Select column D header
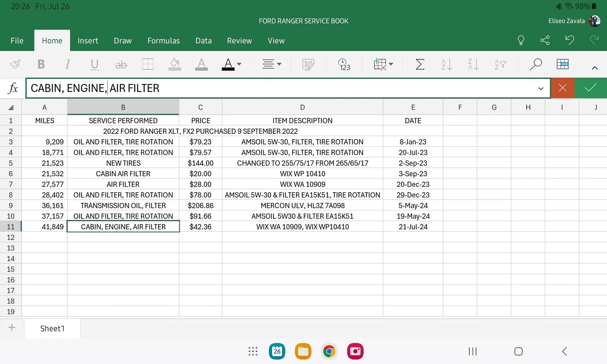 point(302,107)
